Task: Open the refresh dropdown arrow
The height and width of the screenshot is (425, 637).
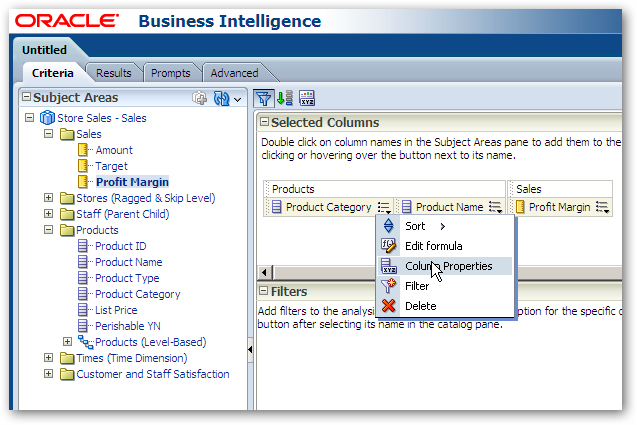Action: [x=238, y=99]
